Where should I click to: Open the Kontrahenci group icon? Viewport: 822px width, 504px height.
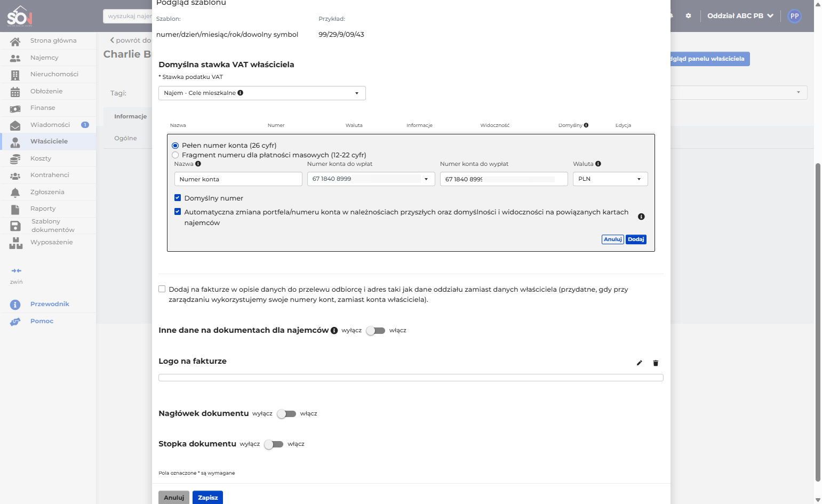coord(15,175)
